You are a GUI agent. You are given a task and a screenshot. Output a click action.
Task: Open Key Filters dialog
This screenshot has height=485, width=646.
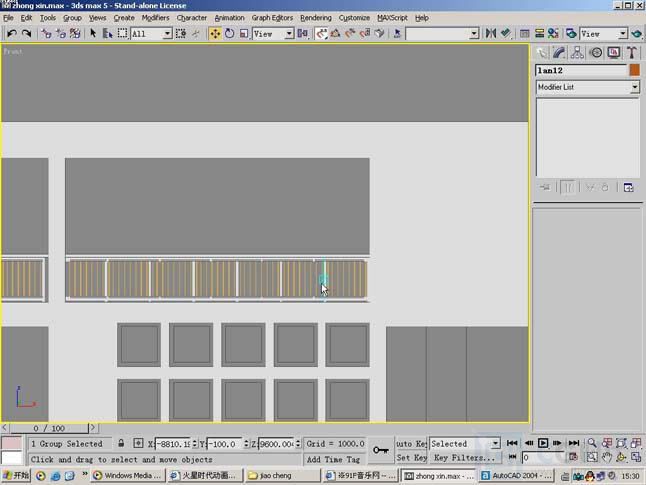coord(464,457)
